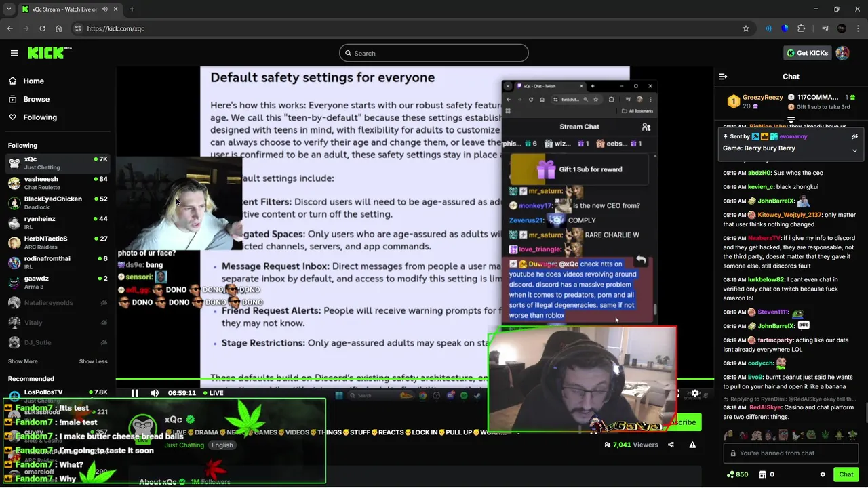
Task: Click the banned chat input field
Action: [791, 453]
